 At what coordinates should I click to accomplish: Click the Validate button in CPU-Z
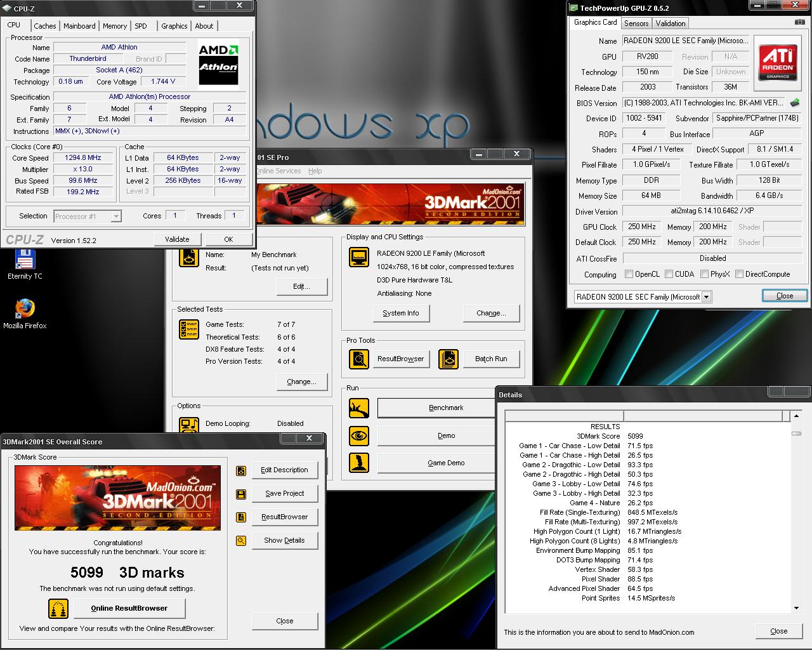point(177,239)
